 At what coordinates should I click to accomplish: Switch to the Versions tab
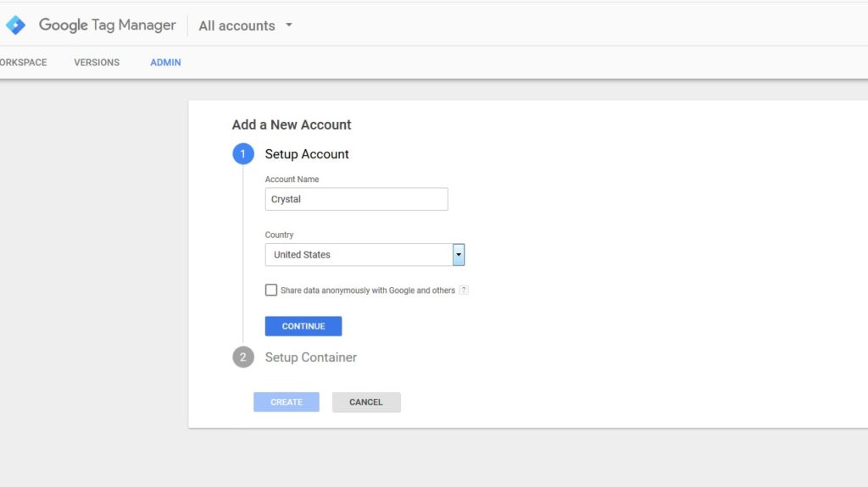pos(97,63)
